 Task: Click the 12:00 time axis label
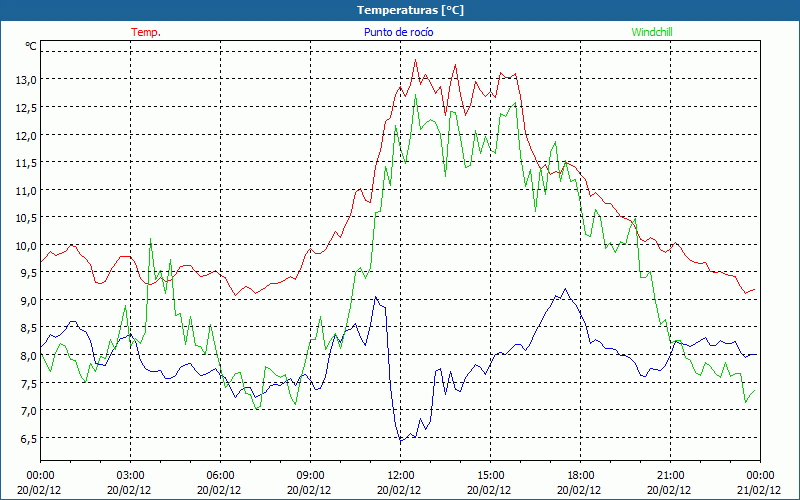(x=400, y=476)
